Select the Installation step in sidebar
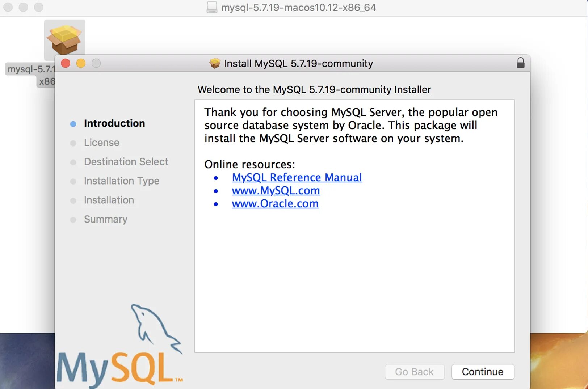Image resolution: width=588 pixels, height=389 pixels. [109, 200]
